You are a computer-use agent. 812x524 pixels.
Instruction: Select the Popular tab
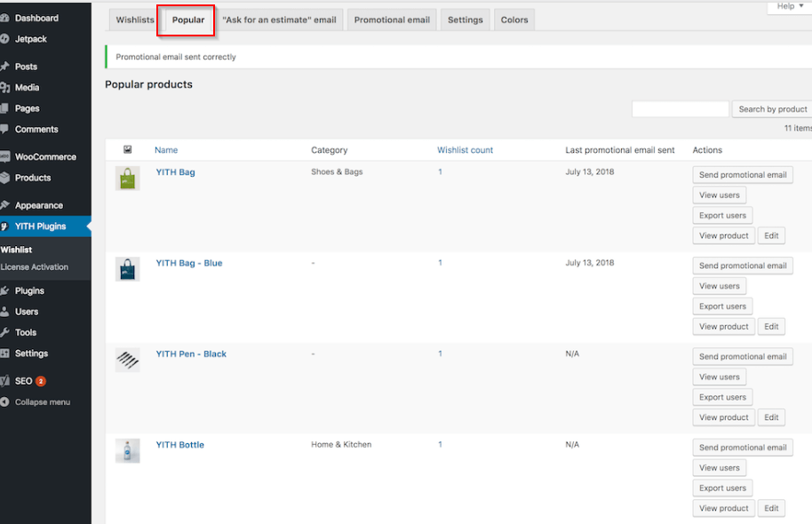[x=188, y=20]
